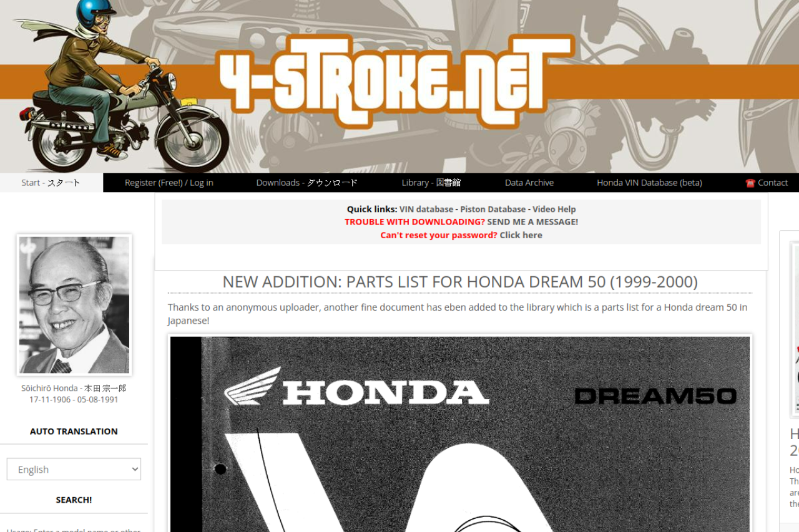Expand the English language dropdown

(74, 469)
